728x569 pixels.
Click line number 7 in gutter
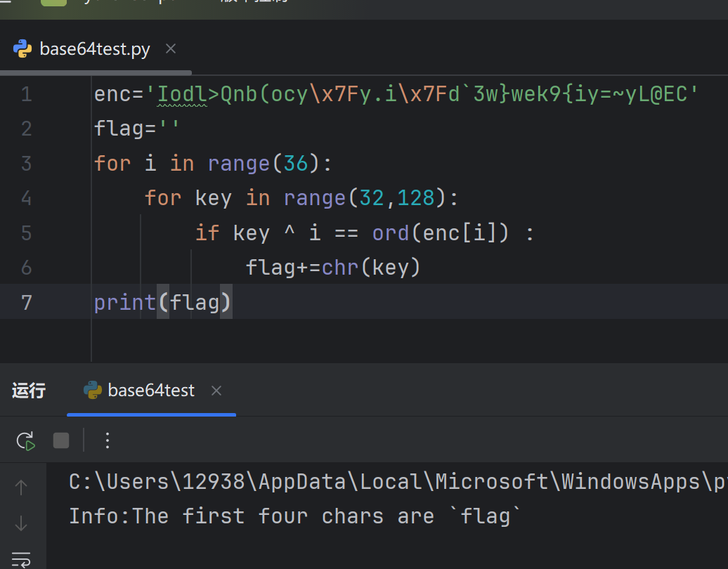point(27,303)
